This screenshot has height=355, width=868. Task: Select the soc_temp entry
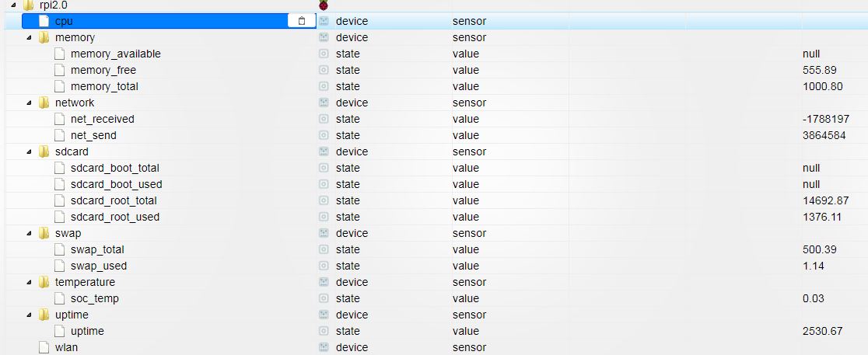tap(95, 299)
